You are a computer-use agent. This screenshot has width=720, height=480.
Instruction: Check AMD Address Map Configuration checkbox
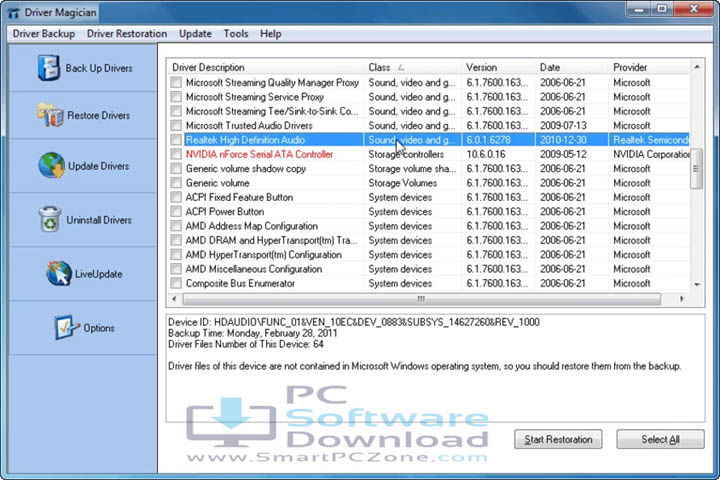click(x=176, y=226)
